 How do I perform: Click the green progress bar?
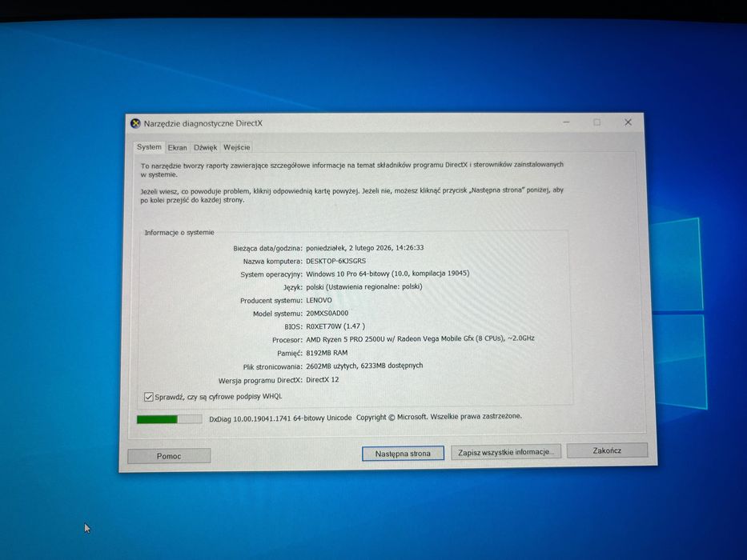[x=169, y=419]
